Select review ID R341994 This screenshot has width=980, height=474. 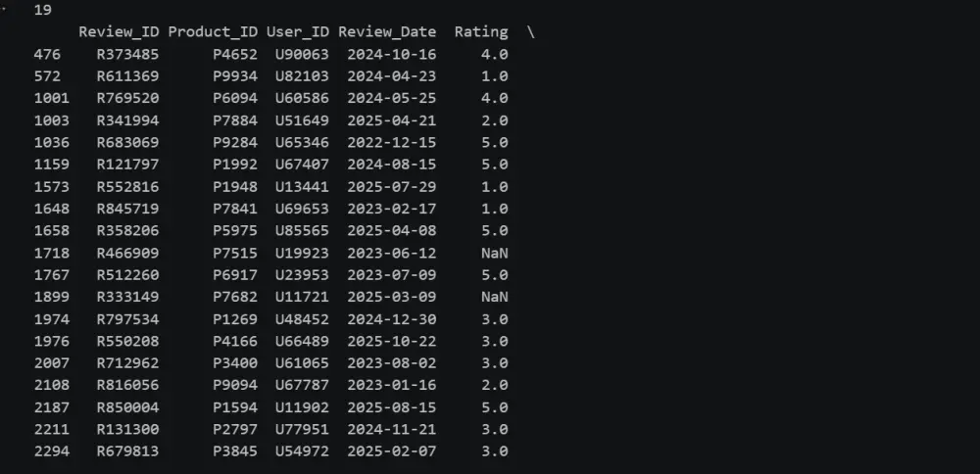click(127, 120)
